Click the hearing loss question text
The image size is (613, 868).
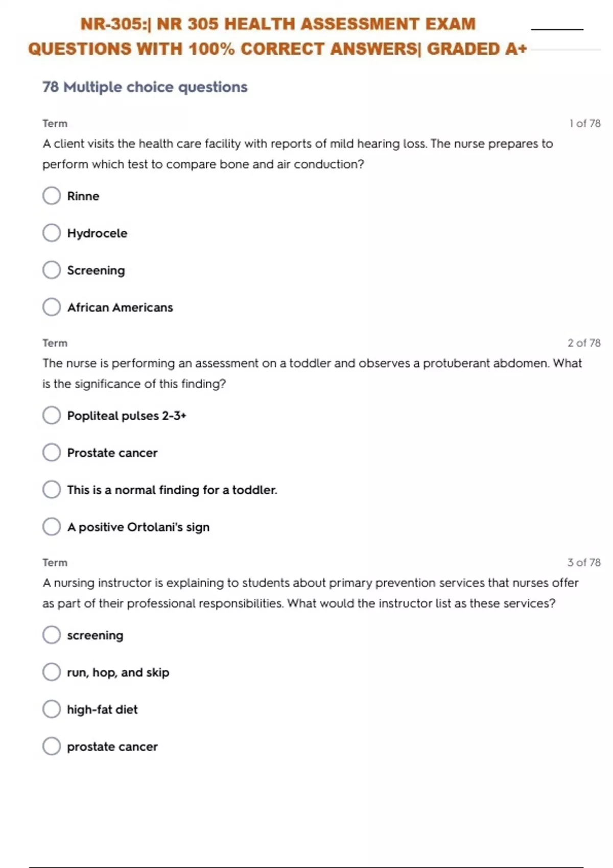297,154
